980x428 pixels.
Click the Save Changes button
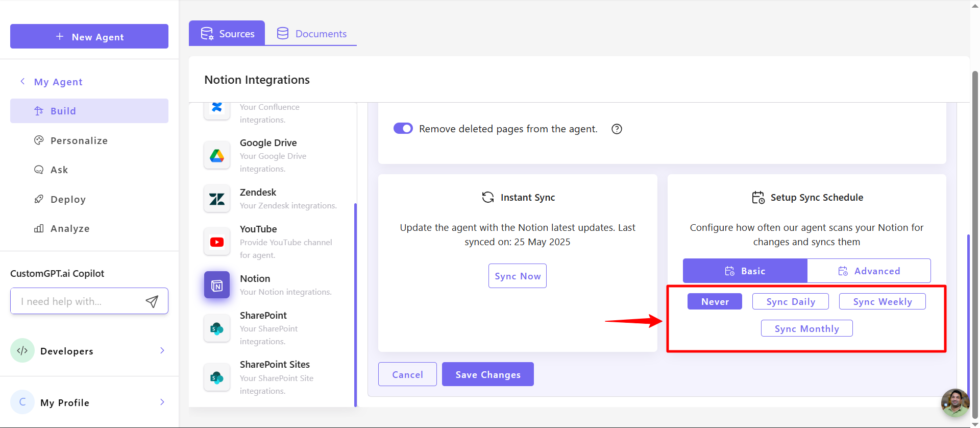(488, 374)
